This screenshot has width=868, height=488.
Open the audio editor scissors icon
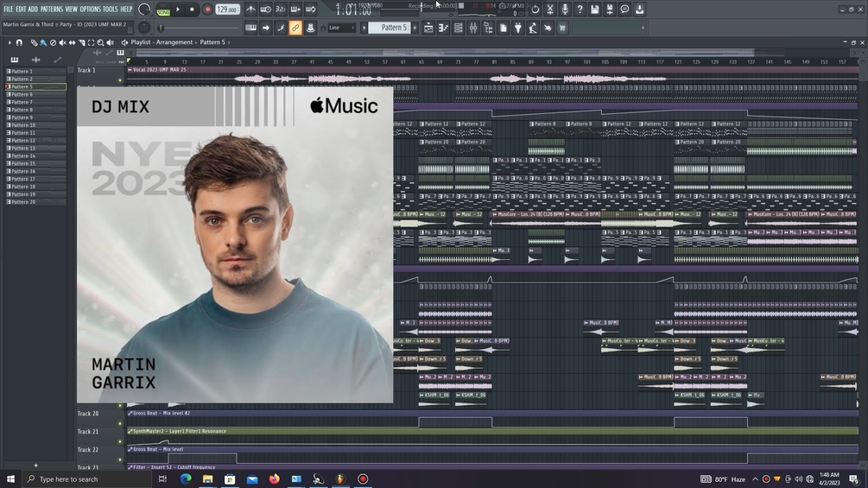550,10
